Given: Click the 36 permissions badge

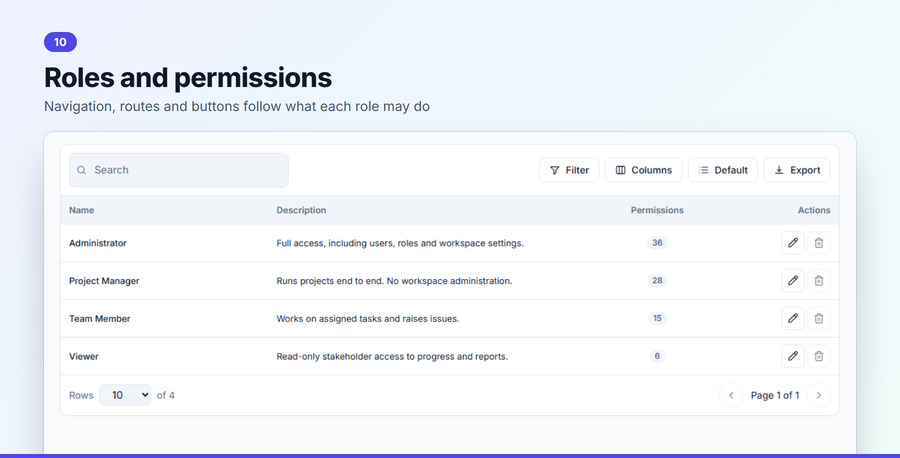Looking at the screenshot, I should pos(657,243).
